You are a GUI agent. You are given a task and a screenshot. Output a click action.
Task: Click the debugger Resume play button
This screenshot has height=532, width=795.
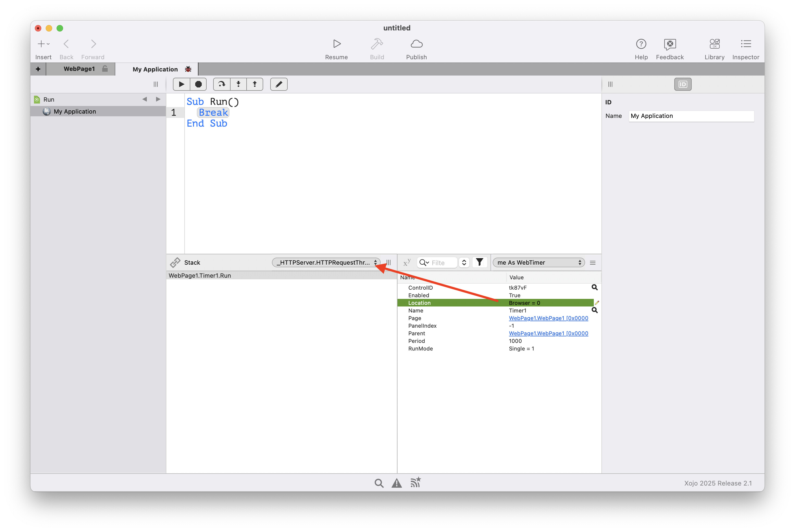tap(181, 84)
